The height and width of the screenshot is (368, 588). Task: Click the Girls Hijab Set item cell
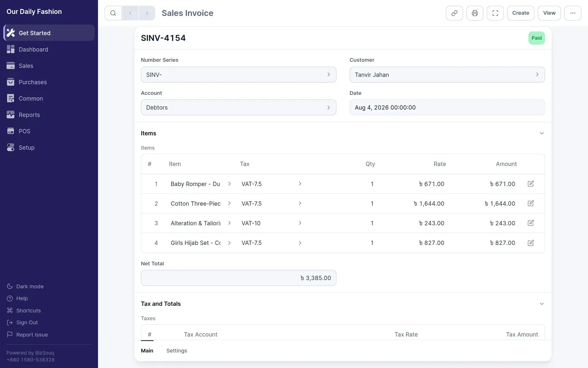(x=196, y=243)
